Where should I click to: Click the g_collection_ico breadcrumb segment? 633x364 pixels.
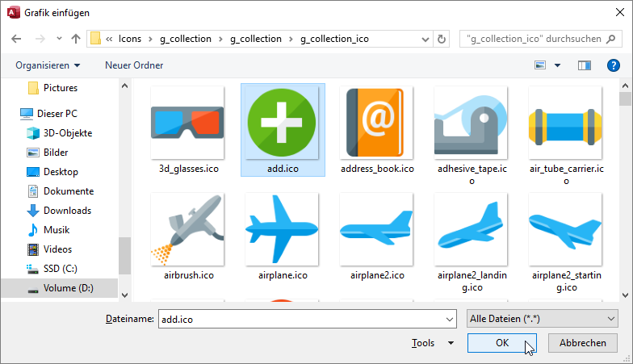pyautogui.click(x=334, y=39)
